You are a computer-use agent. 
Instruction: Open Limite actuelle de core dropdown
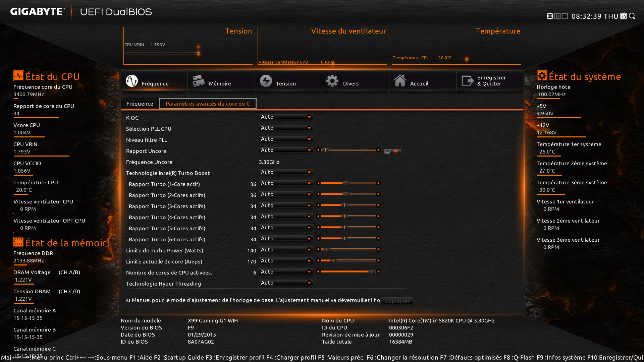click(286, 260)
